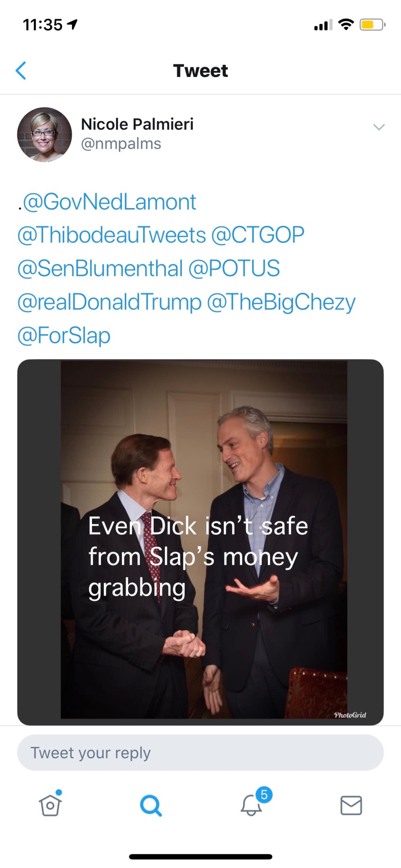Screen dimensions: 401x868
Task: Open the Home tab icon
Action: click(x=50, y=805)
